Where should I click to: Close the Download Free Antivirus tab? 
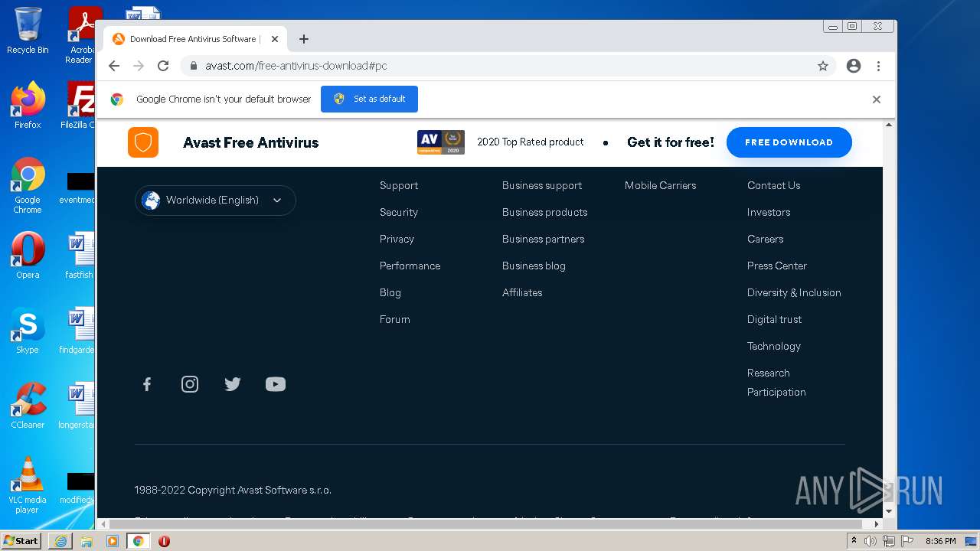275,39
